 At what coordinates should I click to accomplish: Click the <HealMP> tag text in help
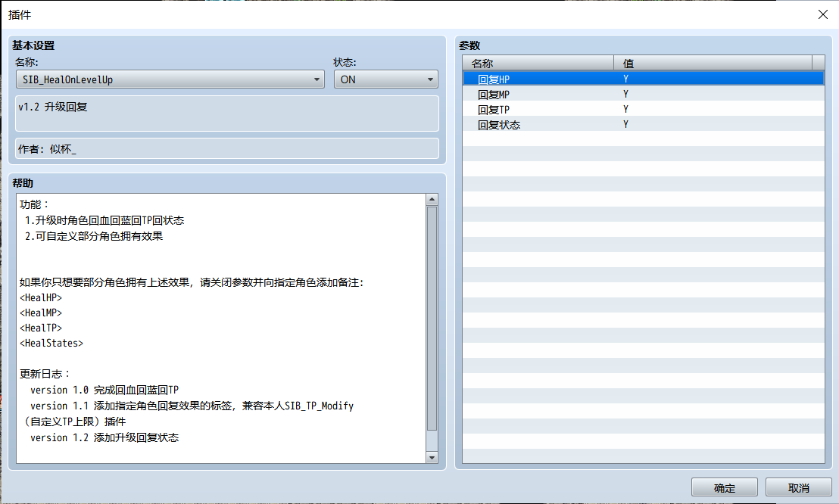pos(41,313)
